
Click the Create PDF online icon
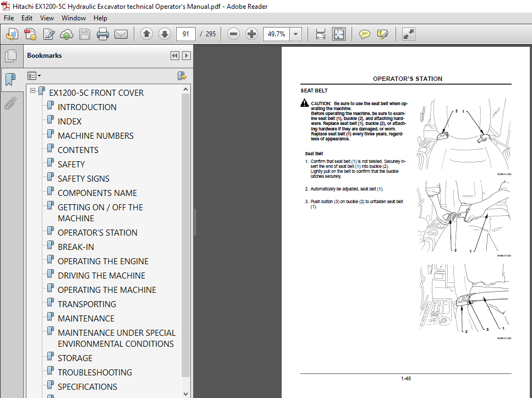[12, 34]
